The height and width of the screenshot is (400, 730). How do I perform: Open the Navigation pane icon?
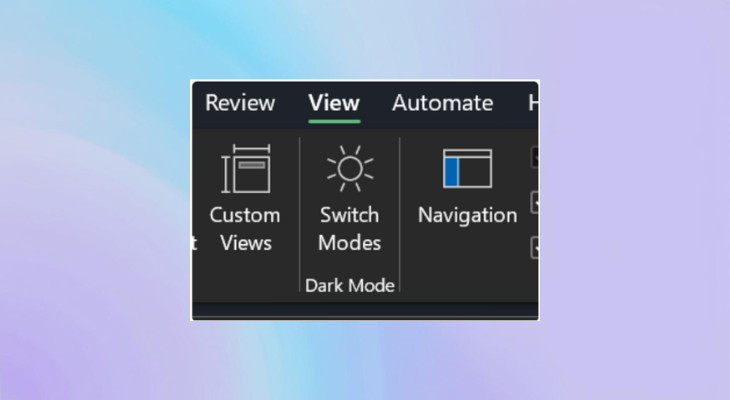click(x=467, y=169)
